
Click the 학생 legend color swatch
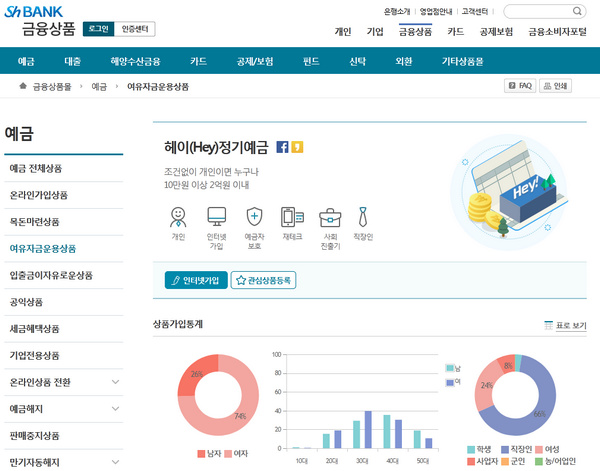click(x=471, y=449)
